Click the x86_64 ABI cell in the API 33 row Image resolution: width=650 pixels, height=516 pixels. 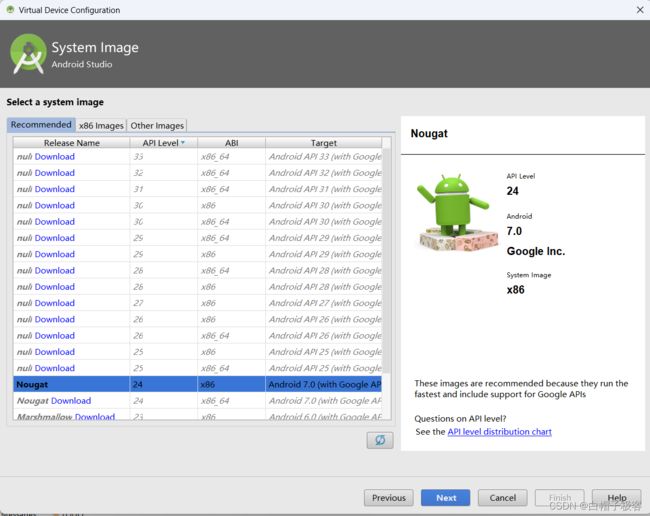231,157
